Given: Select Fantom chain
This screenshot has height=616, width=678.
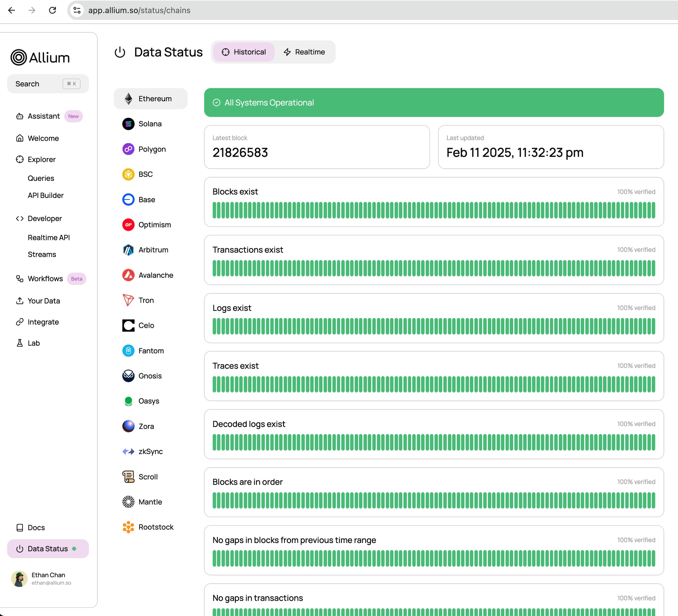Looking at the screenshot, I should tap(150, 351).
